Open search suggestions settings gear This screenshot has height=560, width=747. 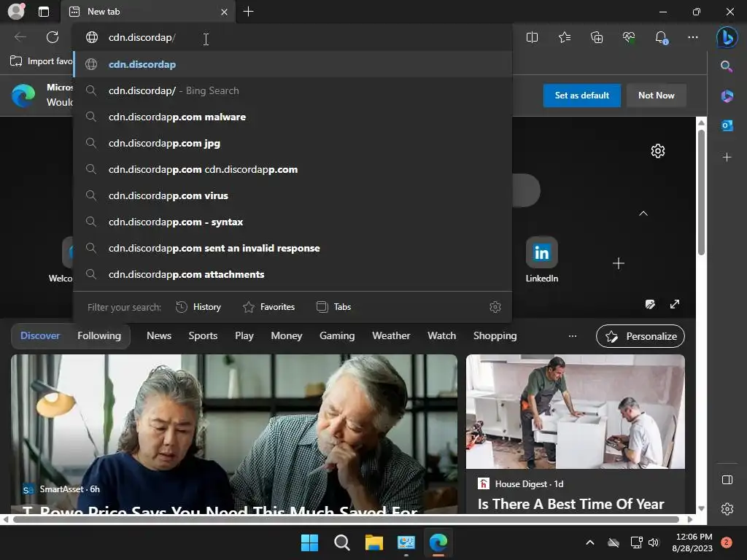(495, 307)
